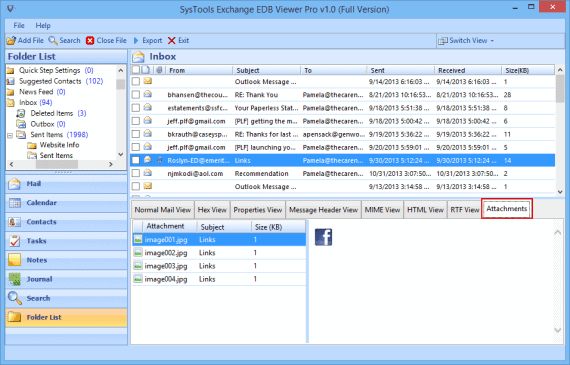Image resolution: width=570 pixels, height=365 pixels.
Task: Switch to HTML View tab
Action: pos(425,210)
